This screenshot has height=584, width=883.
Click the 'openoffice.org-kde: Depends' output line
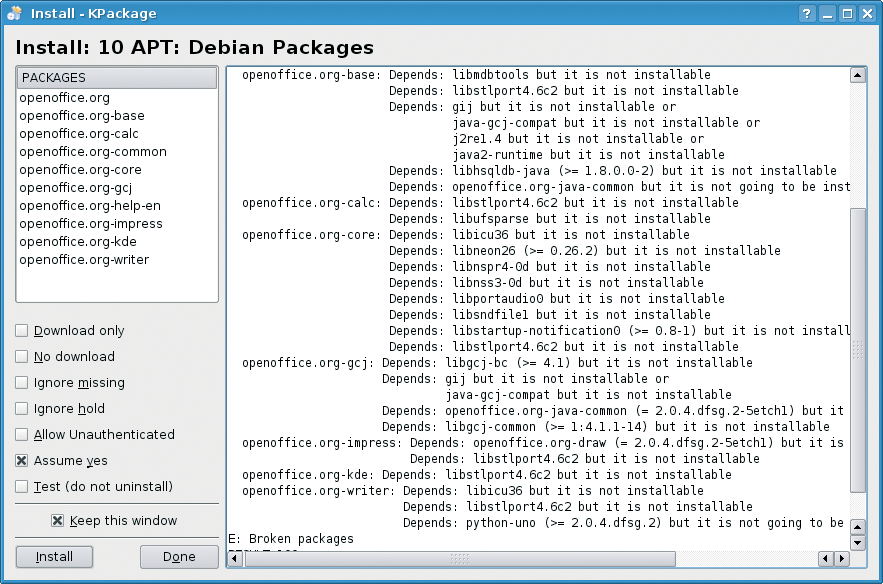pyautogui.click(x=487, y=475)
